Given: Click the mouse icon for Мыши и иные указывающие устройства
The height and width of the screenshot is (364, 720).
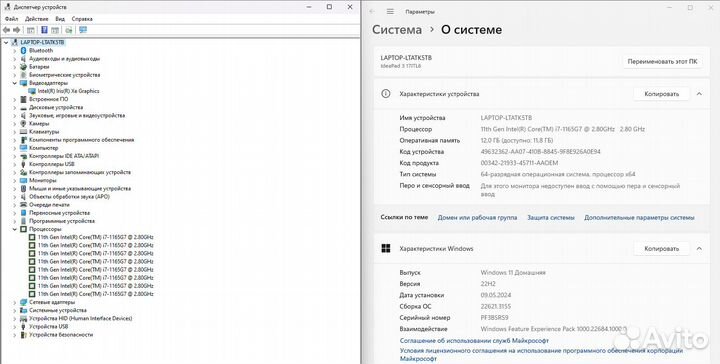Looking at the screenshot, I should point(23,188).
